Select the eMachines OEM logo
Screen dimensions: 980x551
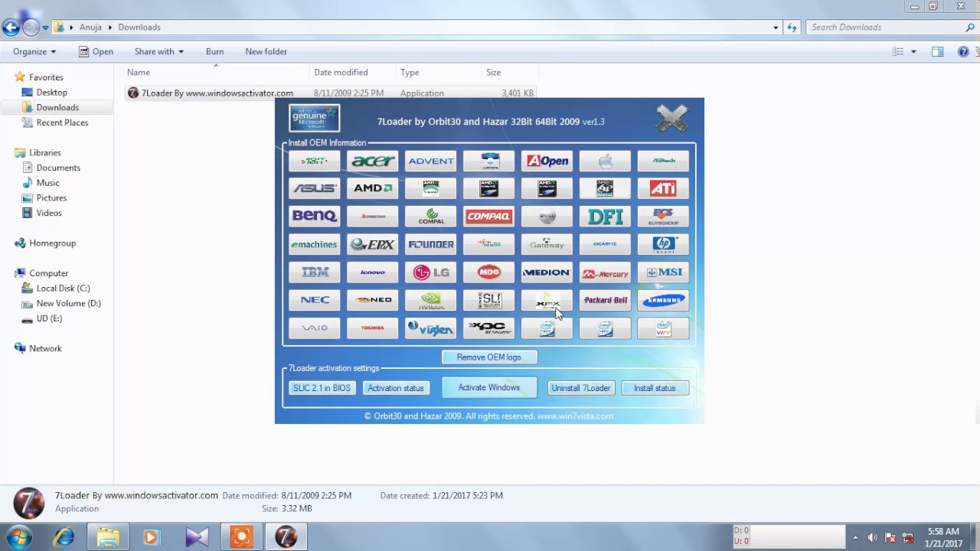click(315, 244)
